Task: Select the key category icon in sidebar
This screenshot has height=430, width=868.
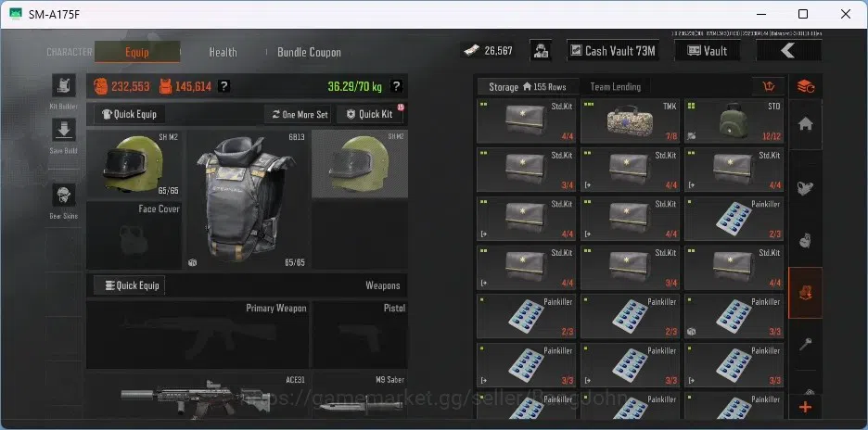Action: [x=806, y=344]
